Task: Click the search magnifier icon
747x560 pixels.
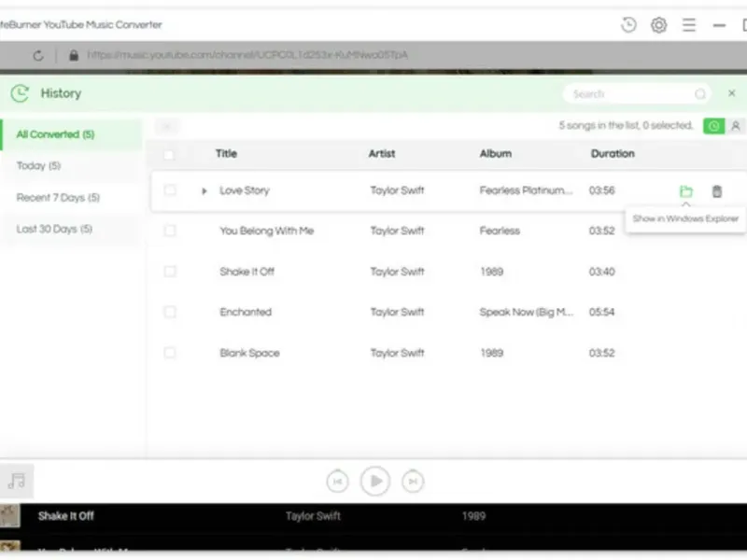Action: (x=699, y=94)
